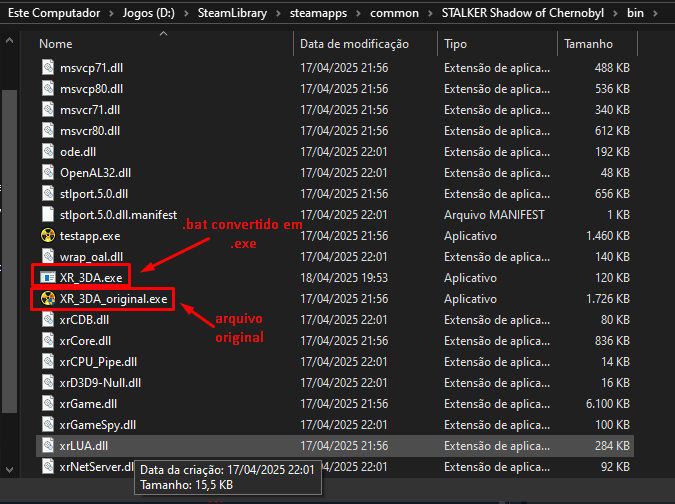
Task: Click the xrCDB.dll file icon
Action: click(x=48, y=319)
